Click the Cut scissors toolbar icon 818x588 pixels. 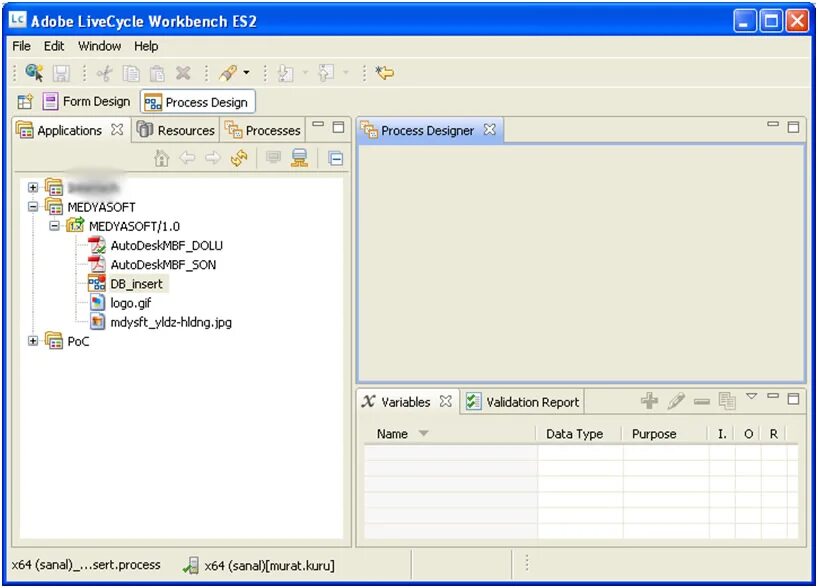coord(104,73)
